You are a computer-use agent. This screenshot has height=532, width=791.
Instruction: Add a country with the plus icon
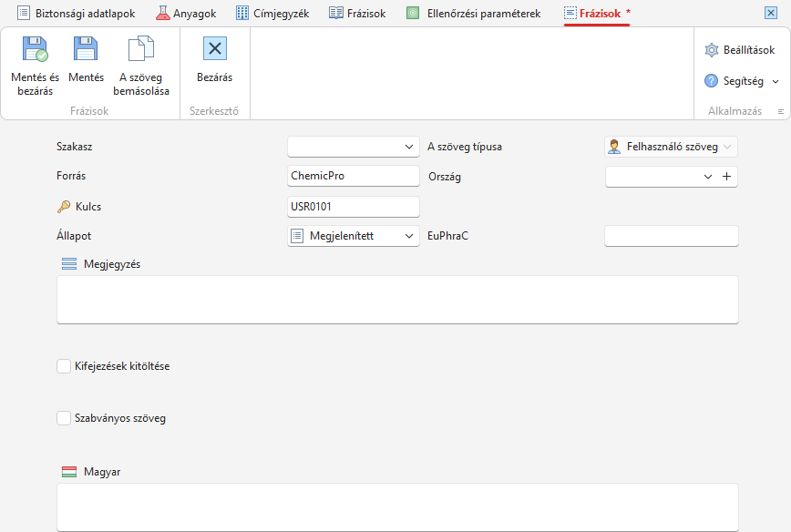[726, 177]
